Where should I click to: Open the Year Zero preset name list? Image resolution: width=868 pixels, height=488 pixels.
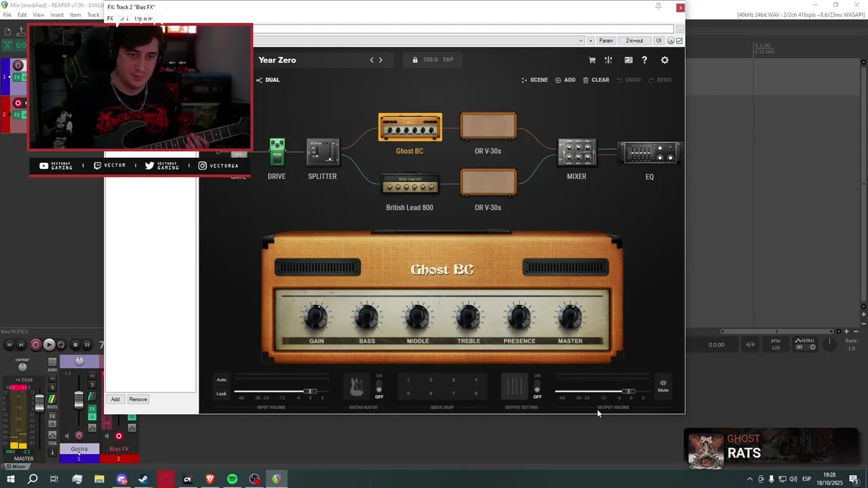coord(277,60)
